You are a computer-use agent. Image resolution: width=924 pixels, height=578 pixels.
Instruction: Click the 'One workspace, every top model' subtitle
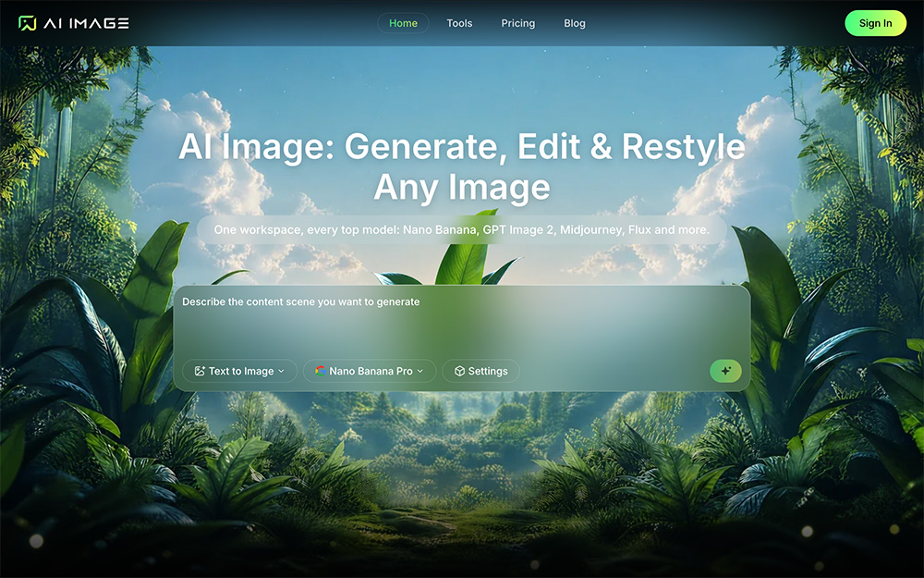(461, 230)
